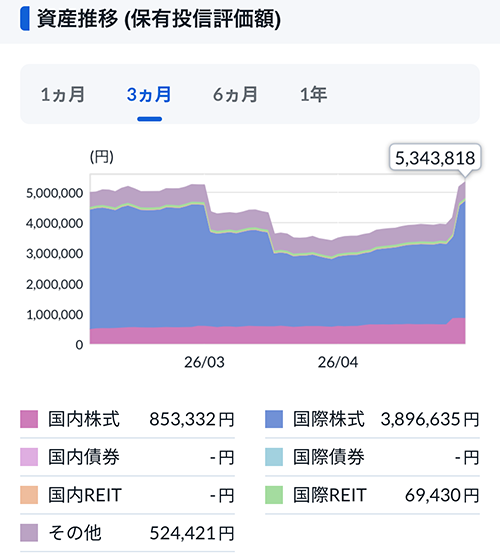Switch to the 6ヵ月 period tab
The height and width of the screenshot is (556, 500).
[x=235, y=95]
